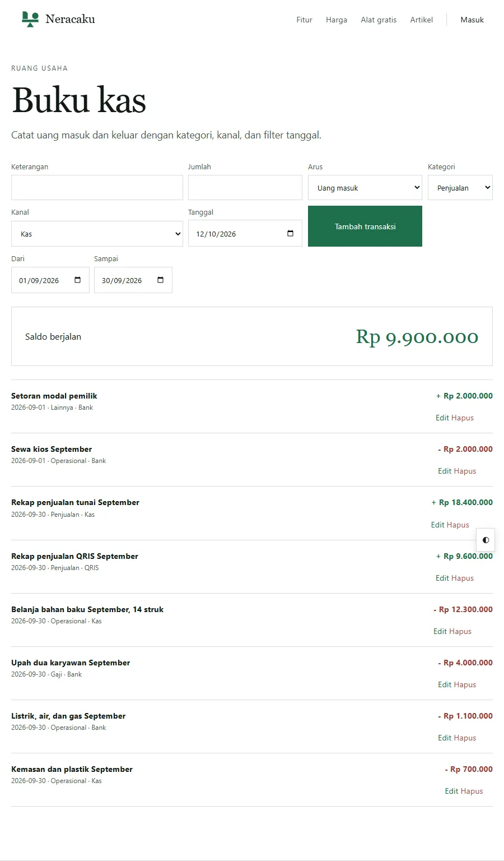Open the Artikel menu item
This screenshot has height=861, width=504.
421,20
